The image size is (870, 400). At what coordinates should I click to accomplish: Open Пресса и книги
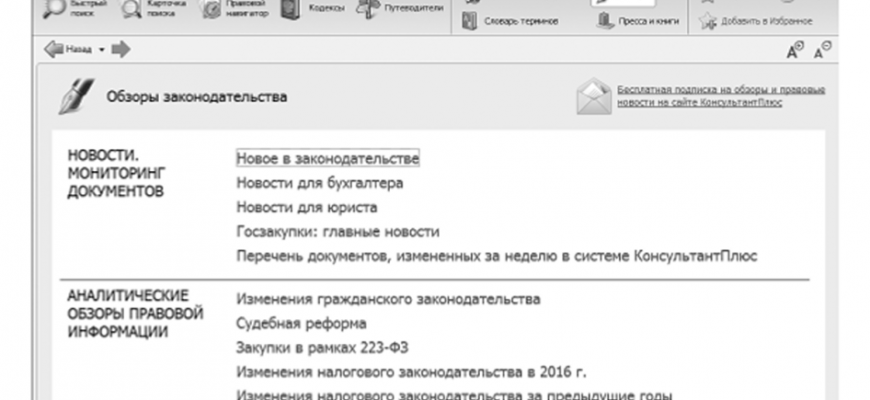(x=638, y=22)
